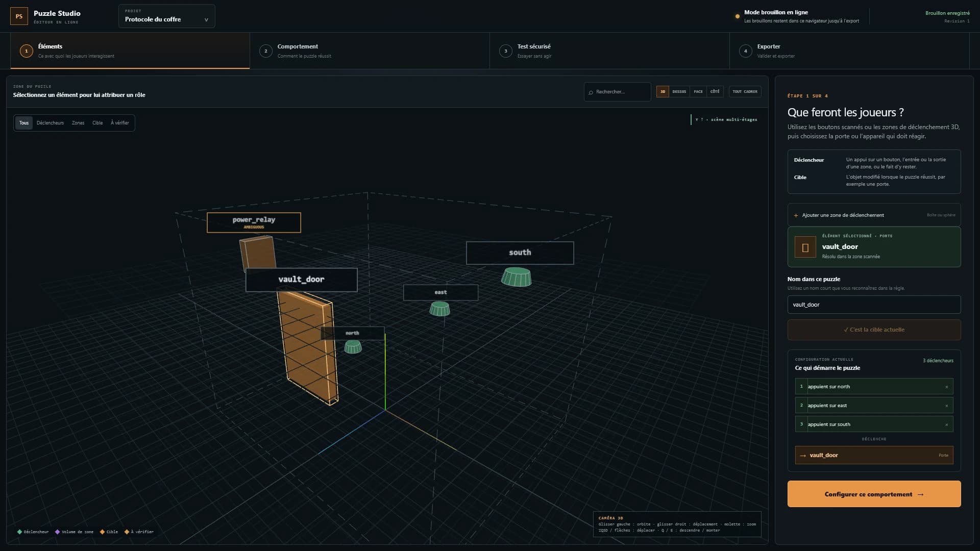This screenshot has height=551, width=980.
Task: Click the Volume de zone legend icon
Action: click(x=57, y=532)
